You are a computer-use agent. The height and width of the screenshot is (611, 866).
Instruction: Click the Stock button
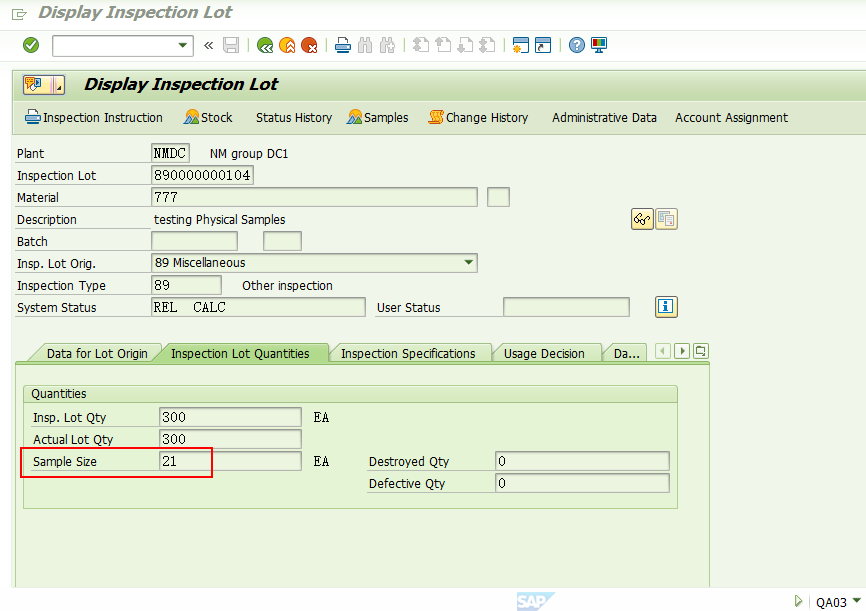[208, 118]
